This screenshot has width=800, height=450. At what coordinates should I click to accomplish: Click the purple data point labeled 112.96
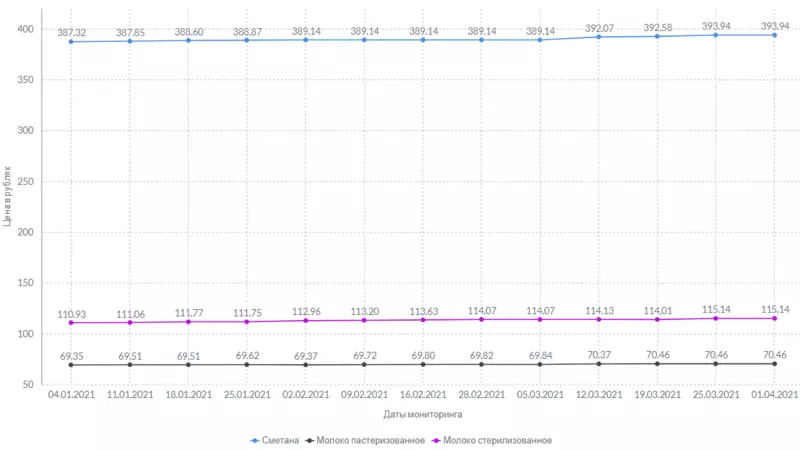305,320
